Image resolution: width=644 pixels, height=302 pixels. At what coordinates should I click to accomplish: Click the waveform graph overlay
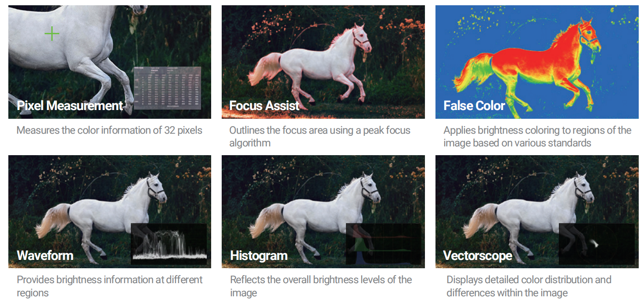click(169, 244)
